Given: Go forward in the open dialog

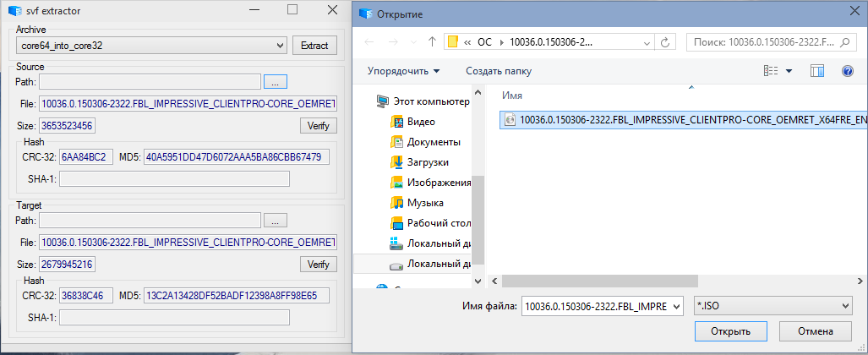Looking at the screenshot, I should click(394, 42).
